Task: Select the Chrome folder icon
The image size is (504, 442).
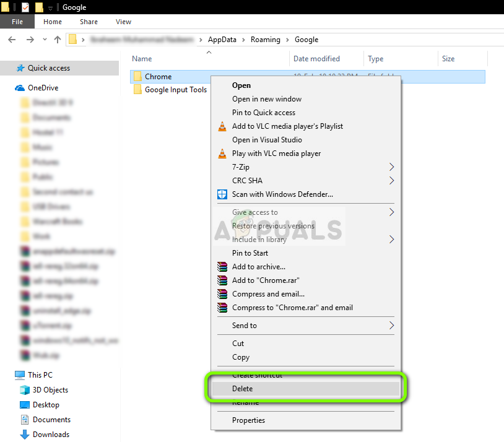Action: (137, 77)
